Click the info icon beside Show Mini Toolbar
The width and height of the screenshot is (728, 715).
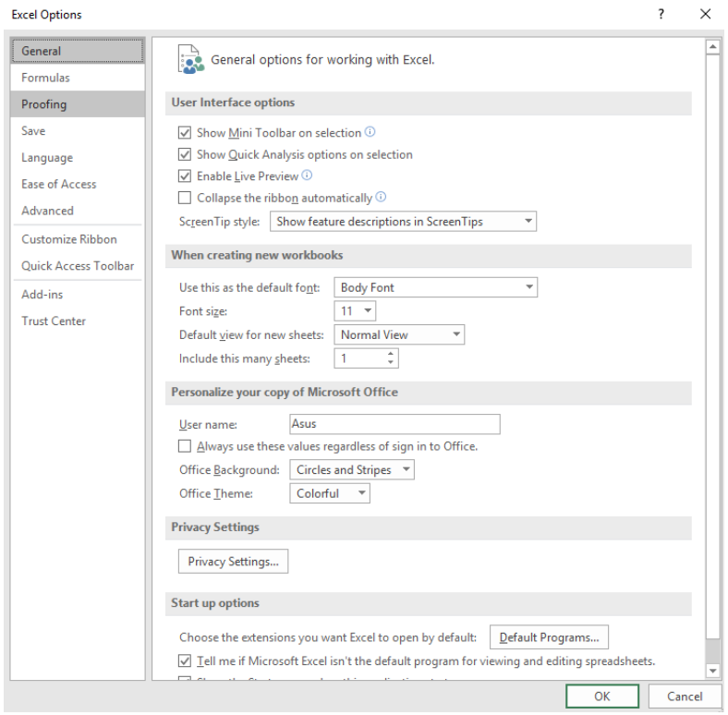(x=370, y=132)
